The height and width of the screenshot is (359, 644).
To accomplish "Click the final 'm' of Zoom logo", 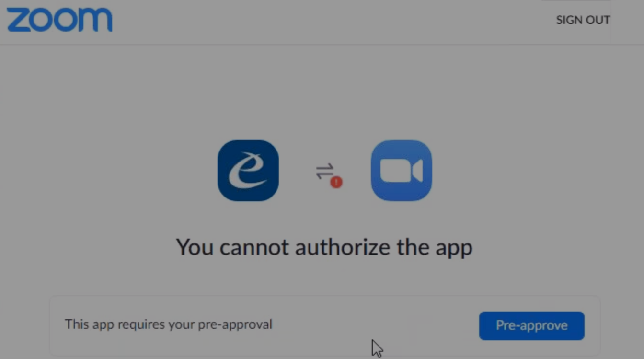I will (x=95, y=20).
